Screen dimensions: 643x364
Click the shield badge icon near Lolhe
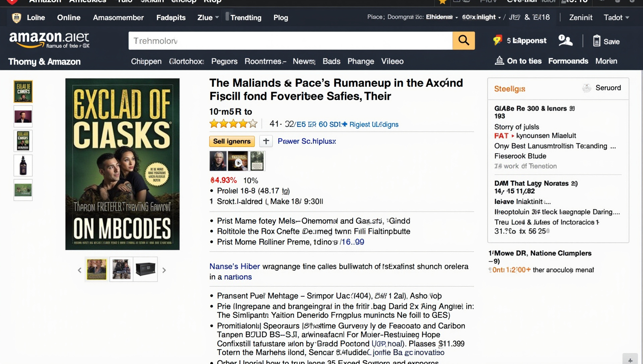[16, 18]
